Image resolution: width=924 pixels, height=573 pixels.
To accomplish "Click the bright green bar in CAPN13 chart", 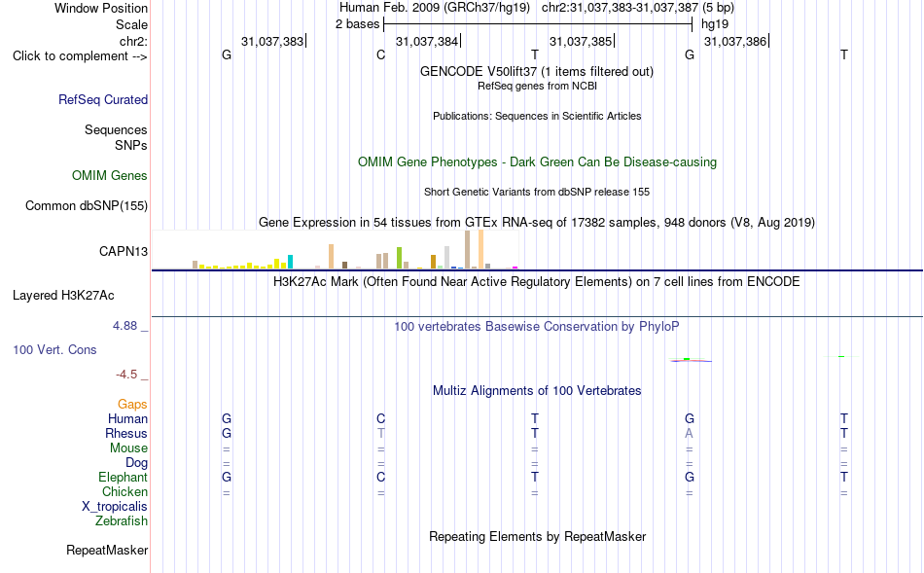I will click(x=400, y=258).
